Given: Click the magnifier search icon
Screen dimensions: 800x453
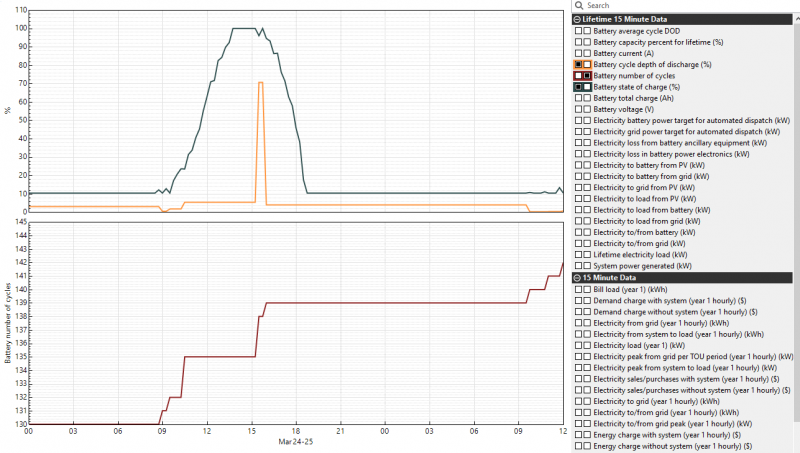Looking at the screenshot, I should pyautogui.click(x=578, y=6).
